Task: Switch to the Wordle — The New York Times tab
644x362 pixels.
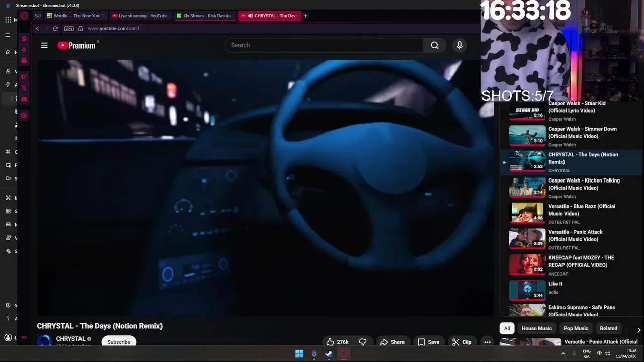Action: 76,16
